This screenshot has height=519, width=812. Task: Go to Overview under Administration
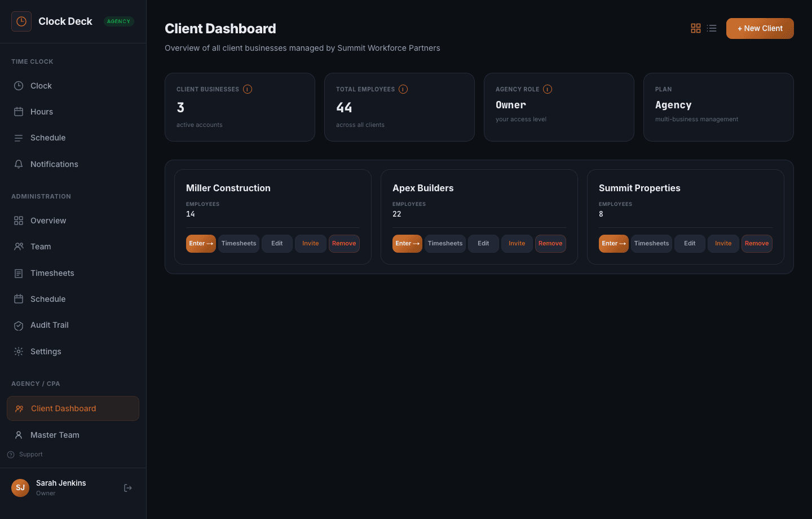[x=73, y=221]
